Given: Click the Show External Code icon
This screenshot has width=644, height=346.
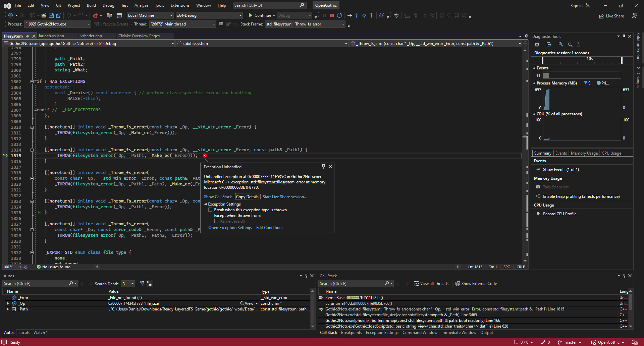Looking at the screenshot, I should tap(458, 283).
